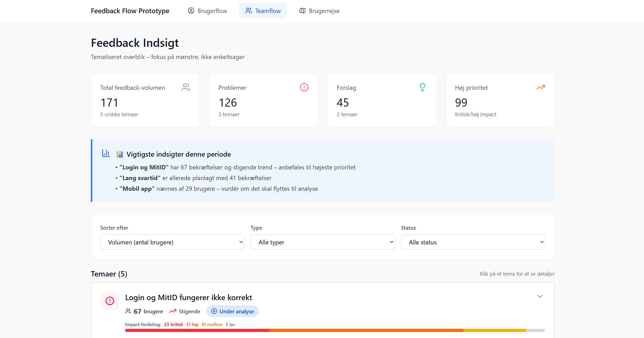
Task: Click 'Klik på et tema for at se detaljer' hint
Action: point(517,274)
